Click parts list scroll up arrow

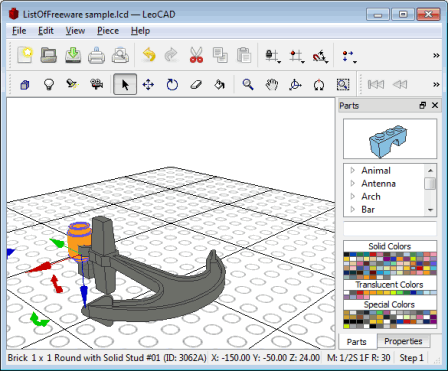430,170
